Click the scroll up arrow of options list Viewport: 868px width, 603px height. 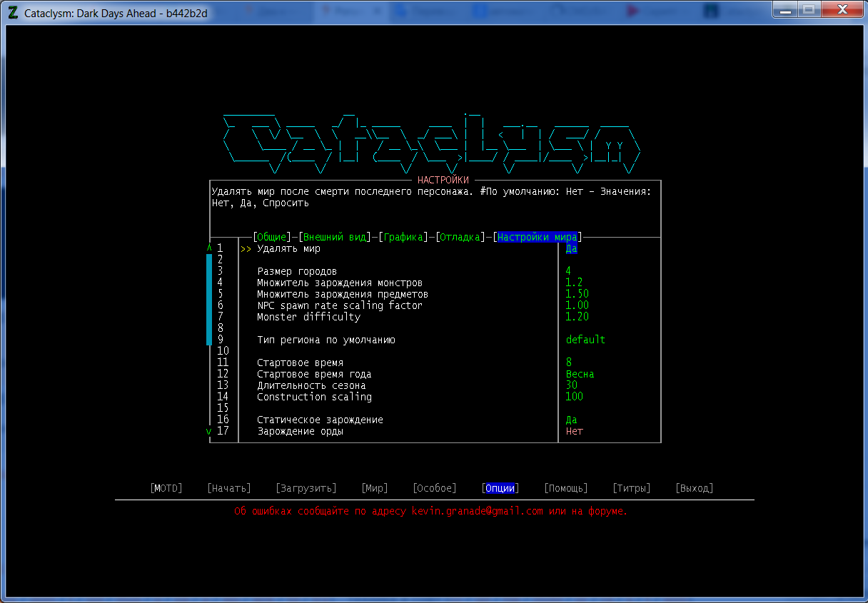tap(209, 248)
